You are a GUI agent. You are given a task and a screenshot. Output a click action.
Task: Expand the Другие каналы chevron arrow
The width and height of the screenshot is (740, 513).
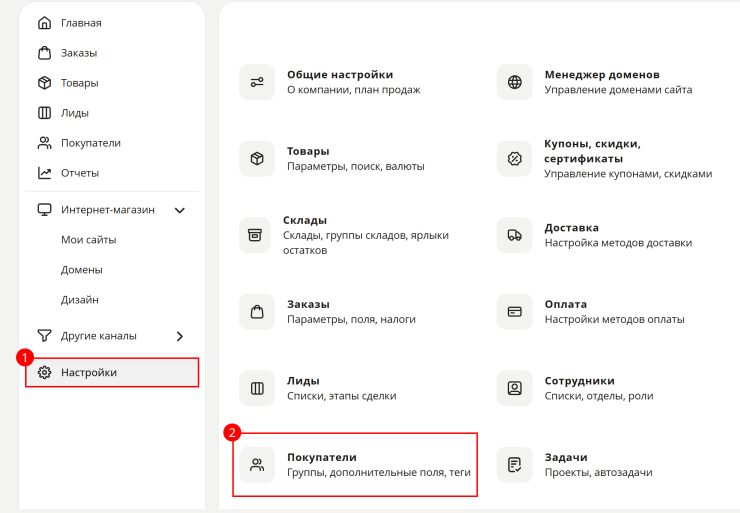click(180, 336)
